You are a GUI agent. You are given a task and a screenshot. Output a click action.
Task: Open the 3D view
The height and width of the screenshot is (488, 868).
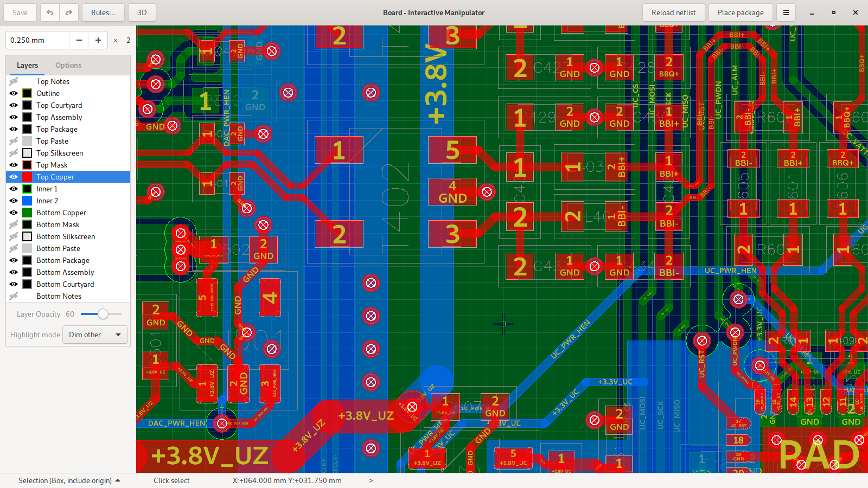tap(142, 12)
